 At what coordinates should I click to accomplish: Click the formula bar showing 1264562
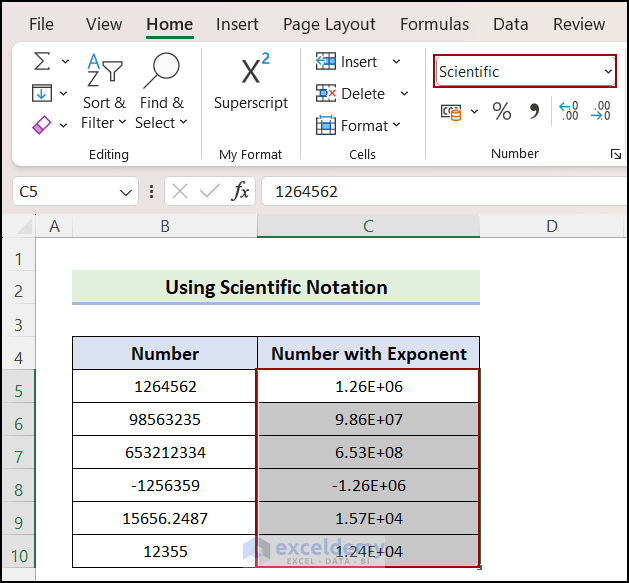(444, 192)
